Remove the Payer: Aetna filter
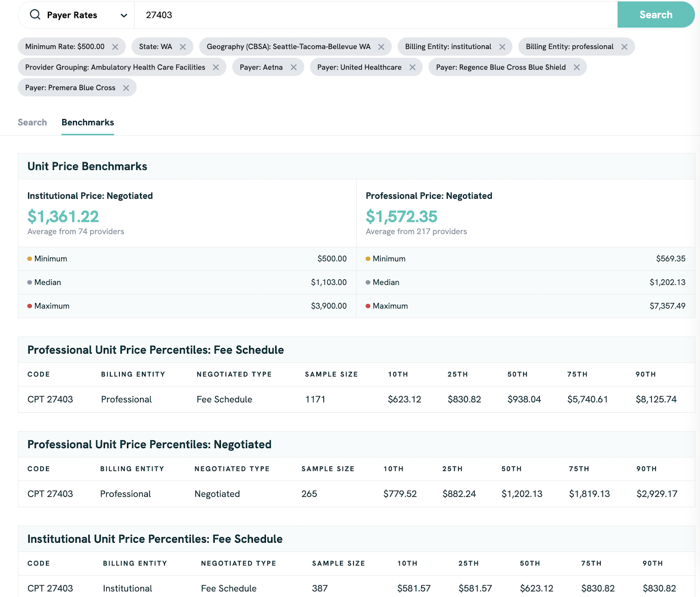This screenshot has height=597, width=700. click(294, 67)
